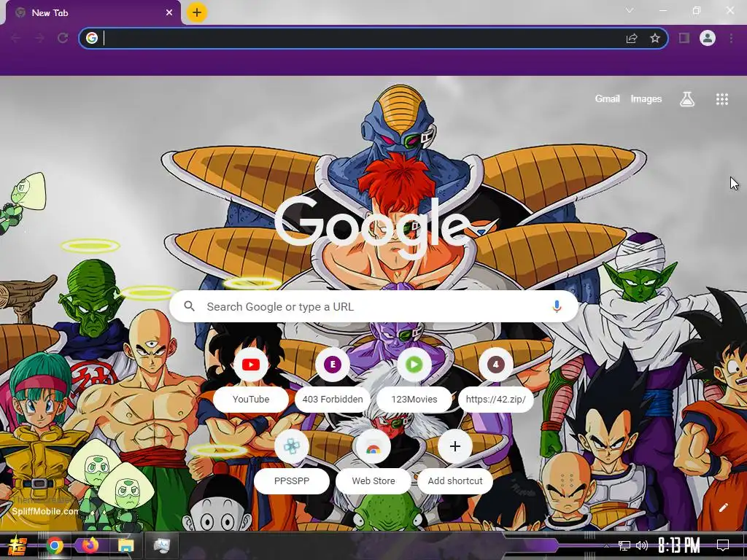Screen dimensions: 747x560
Task: Open the volume control in the tray
Action: (x=642, y=545)
